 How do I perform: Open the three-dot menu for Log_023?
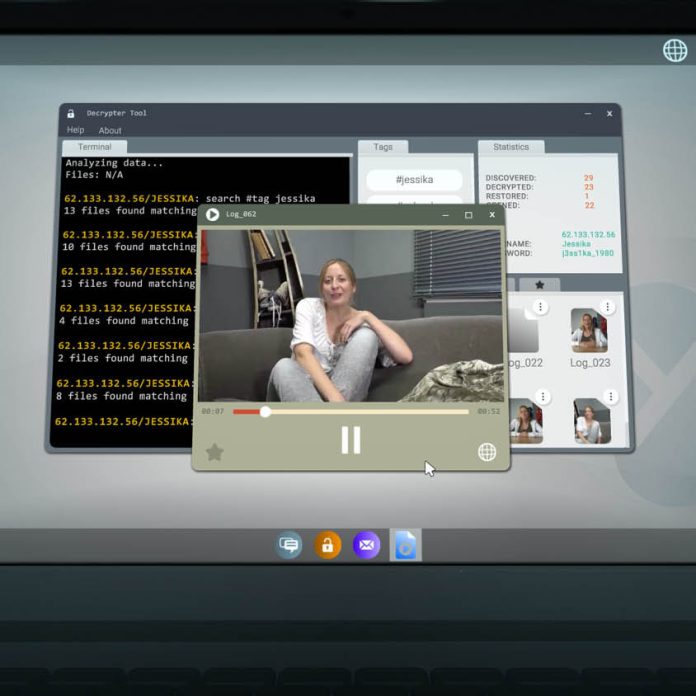click(607, 307)
